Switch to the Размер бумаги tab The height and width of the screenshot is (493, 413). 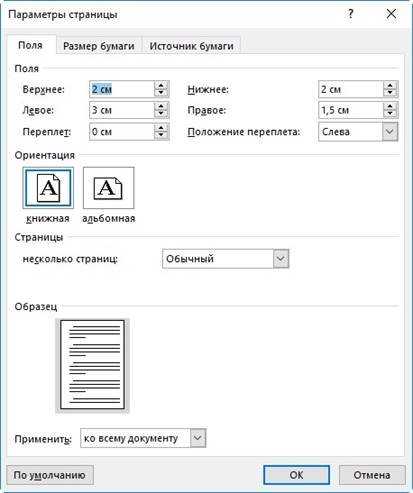(99, 46)
